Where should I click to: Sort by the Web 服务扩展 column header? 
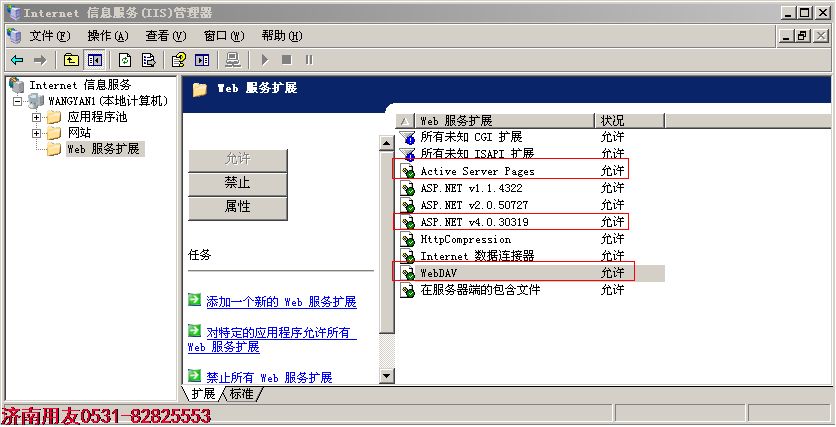point(504,120)
